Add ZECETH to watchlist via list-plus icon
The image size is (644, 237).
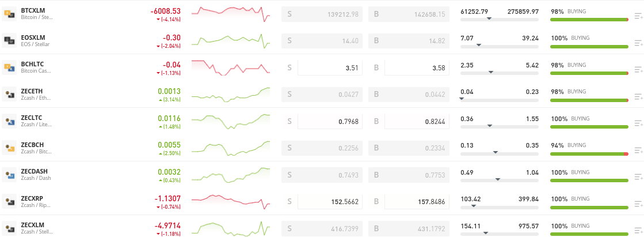click(638, 97)
